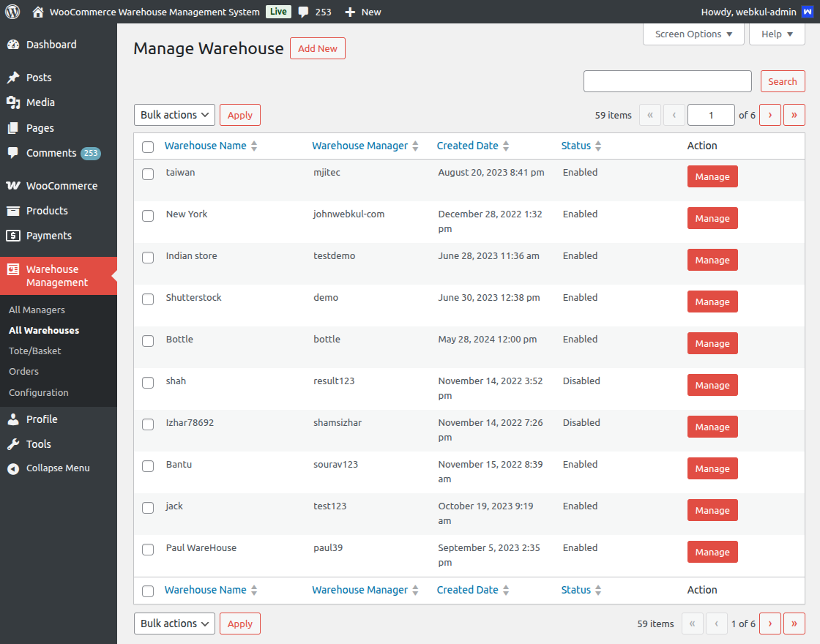The image size is (820, 644).
Task: Click the Comments speech icon in sidebar
Action: (13, 153)
